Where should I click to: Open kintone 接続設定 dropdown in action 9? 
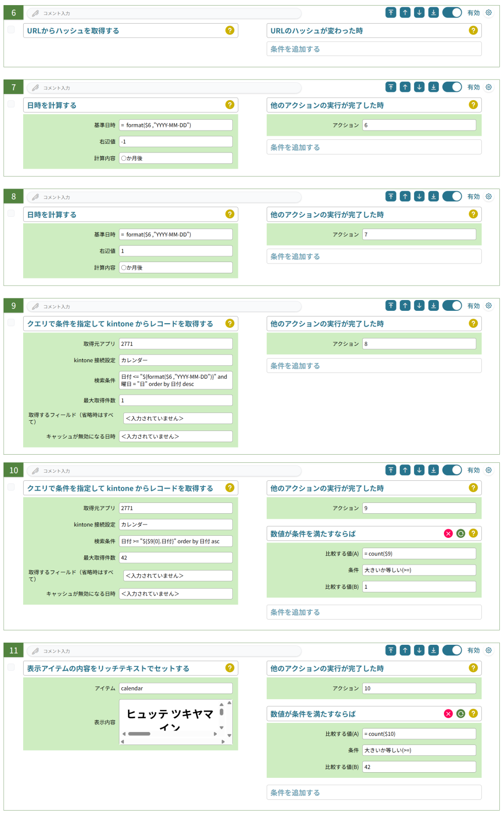point(176,360)
